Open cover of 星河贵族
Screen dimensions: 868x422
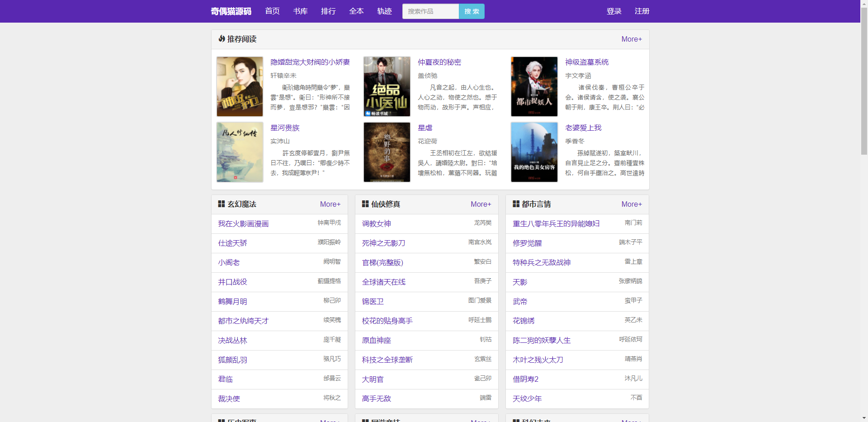240,152
